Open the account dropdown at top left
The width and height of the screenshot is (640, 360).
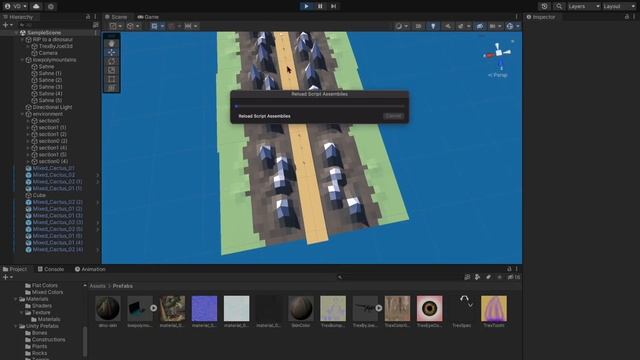tap(16, 6)
